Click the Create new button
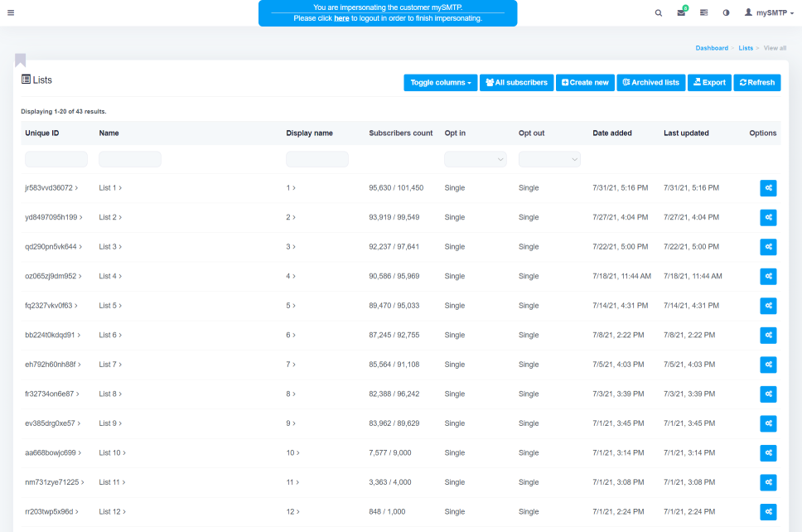The width and height of the screenshot is (802, 532). [x=585, y=82]
